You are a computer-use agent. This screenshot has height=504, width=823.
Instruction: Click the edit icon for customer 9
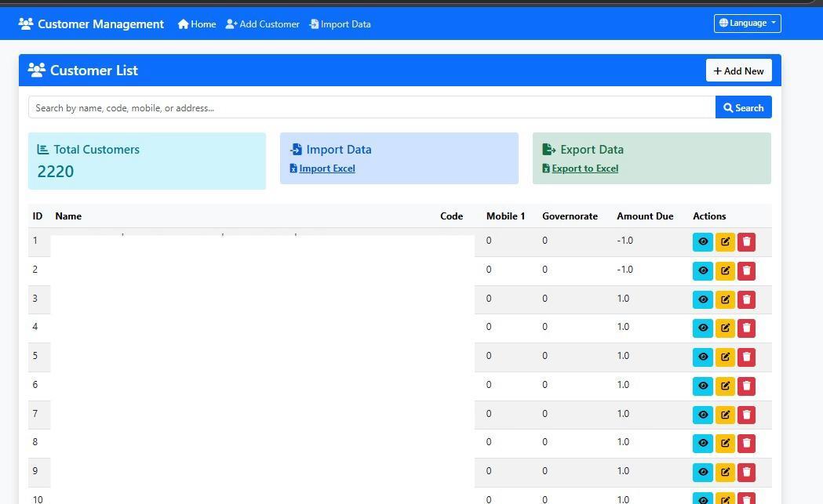point(725,472)
